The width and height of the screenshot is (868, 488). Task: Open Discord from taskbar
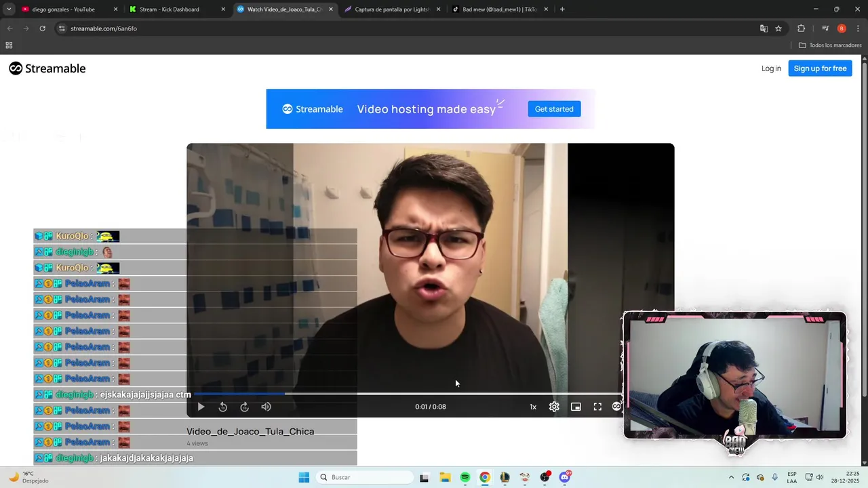pos(565,477)
